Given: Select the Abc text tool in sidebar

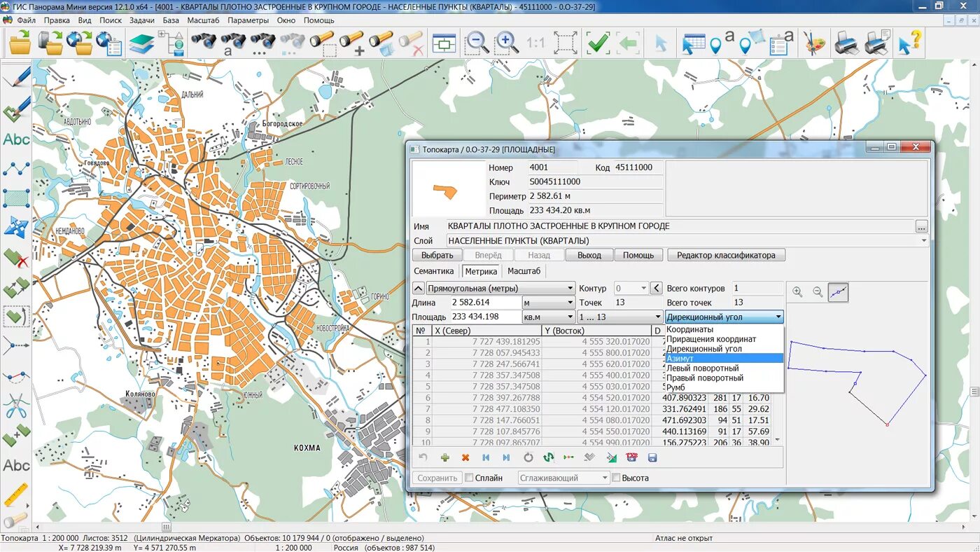Looking at the screenshot, I should click(16, 139).
